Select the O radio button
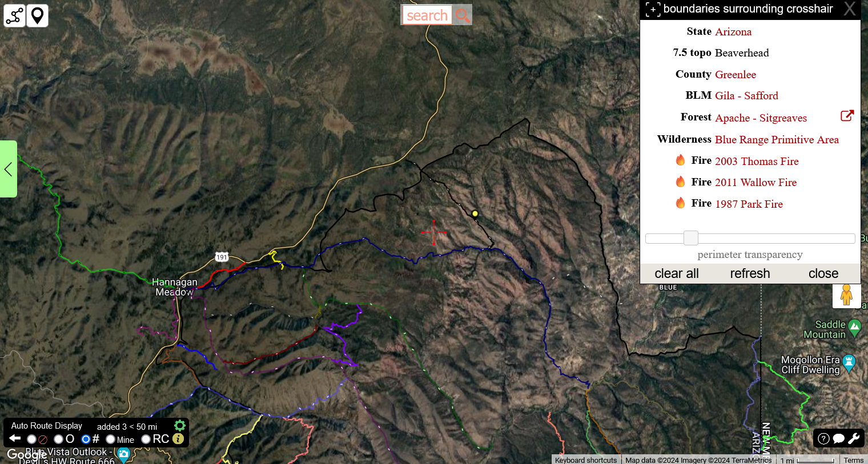Image resolution: width=868 pixels, height=464 pixels. click(58, 439)
